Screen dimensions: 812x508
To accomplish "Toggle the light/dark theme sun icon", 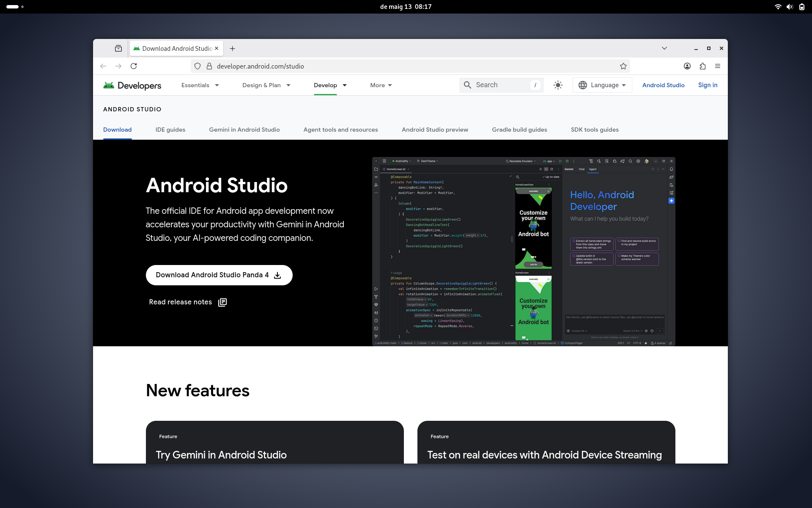I will point(558,85).
